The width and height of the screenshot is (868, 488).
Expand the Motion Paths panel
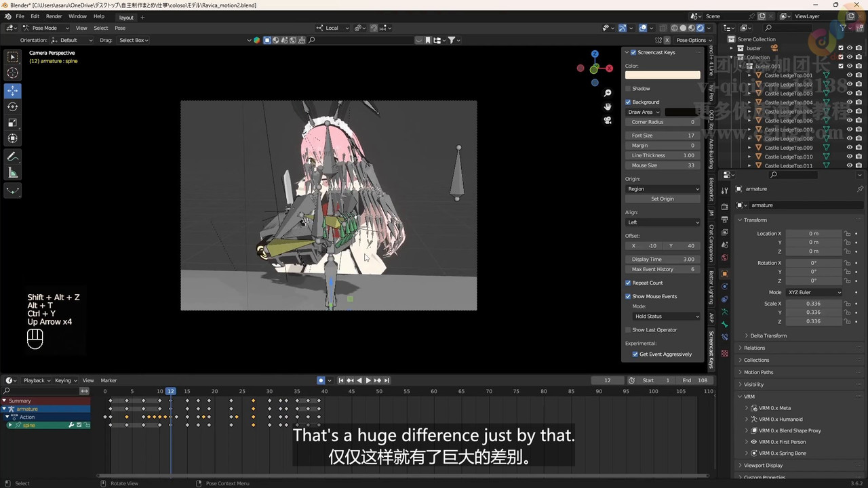click(758, 372)
